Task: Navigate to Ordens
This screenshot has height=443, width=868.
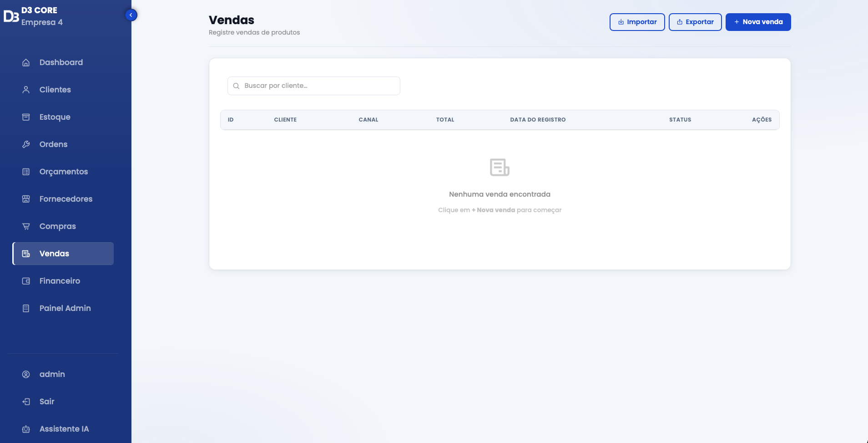Action: (53, 144)
